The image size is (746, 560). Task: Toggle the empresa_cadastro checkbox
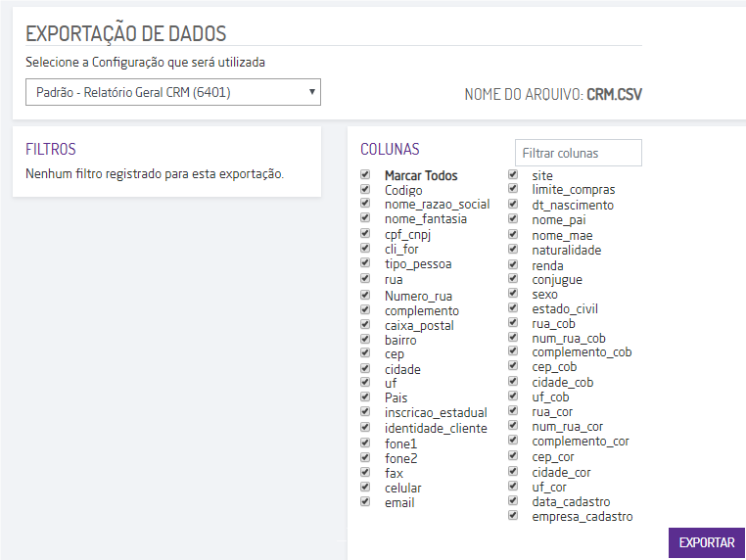[x=513, y=516]
